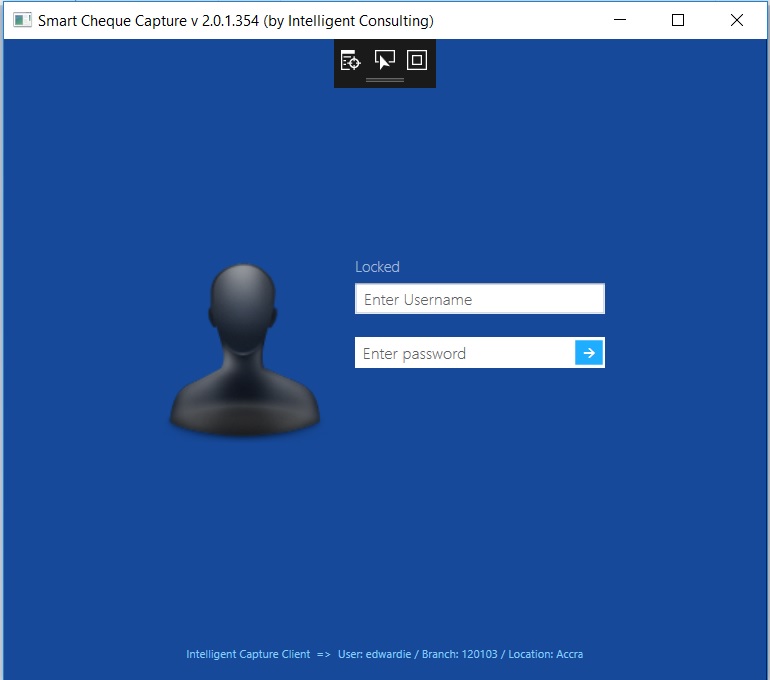Click the Smart Cheque Capture title icon
The height and width of the screenshot is (680, 770).
[x=22, y=20]
